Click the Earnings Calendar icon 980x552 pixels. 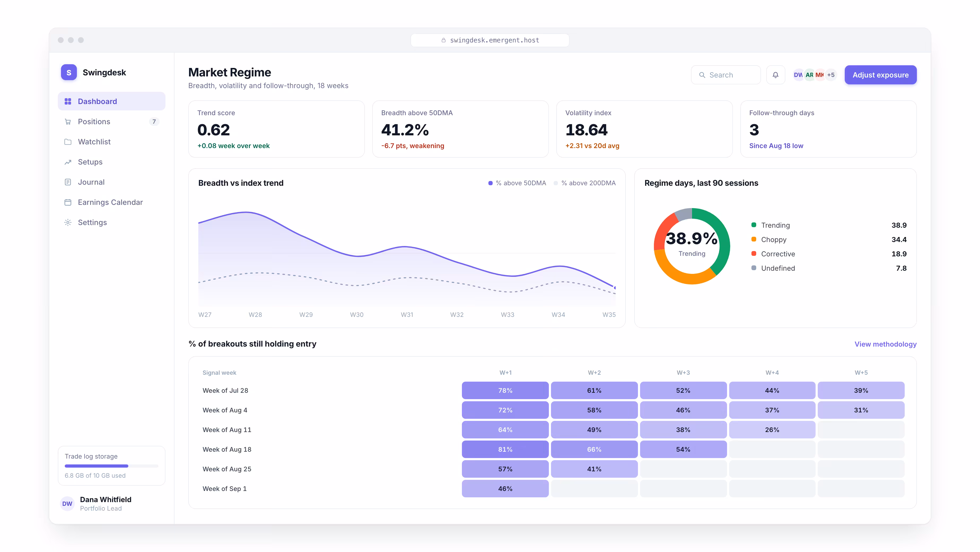pyautogui.click(x=68, y=202)
